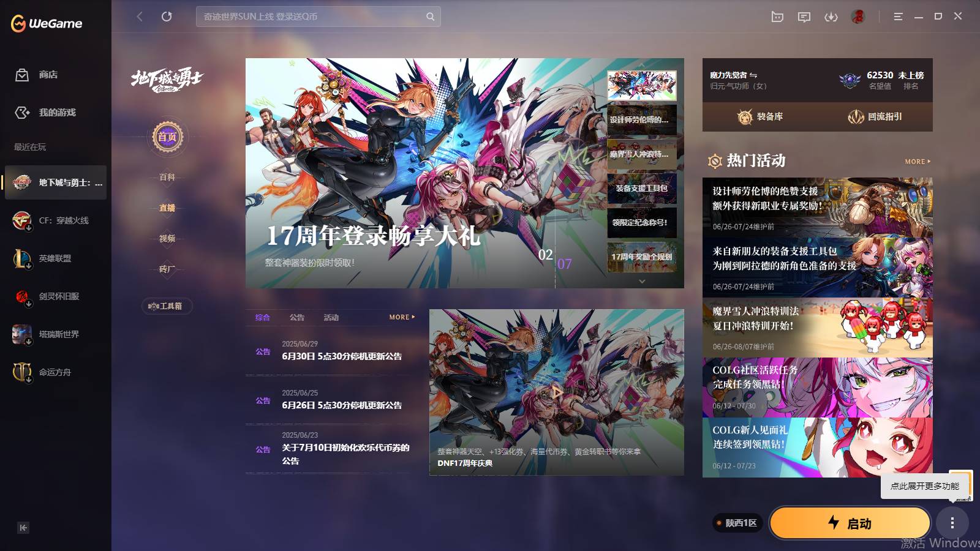Open the 商店 store page

pyautogui.click(x=48, y=75)
